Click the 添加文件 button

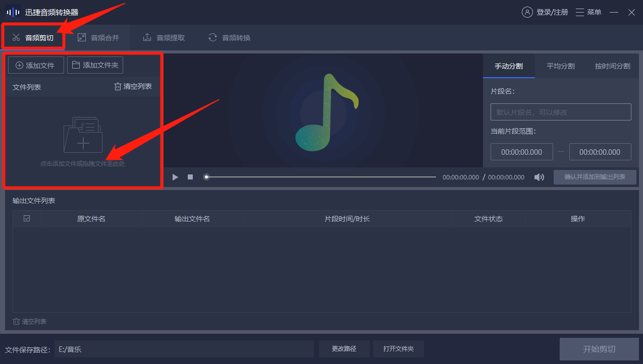(36, 65)
